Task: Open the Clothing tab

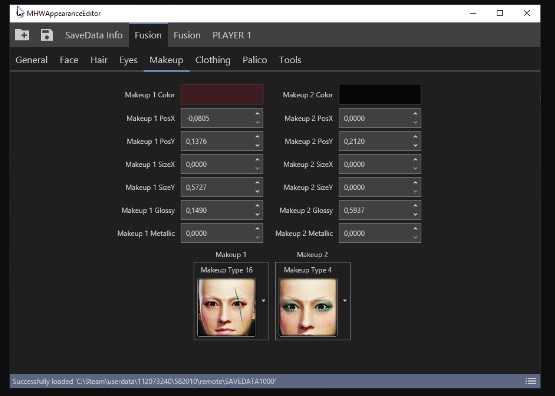Action: [x=213, y=60]
